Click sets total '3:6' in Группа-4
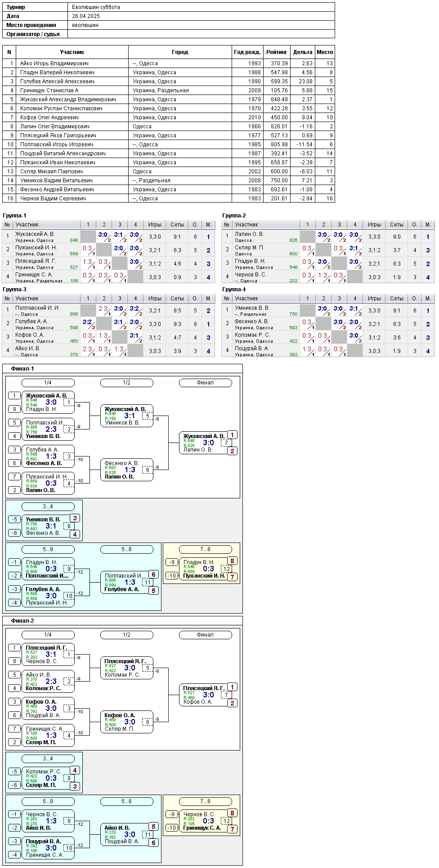The height and width of the screenshot is (868, 439). click(397, 338)
